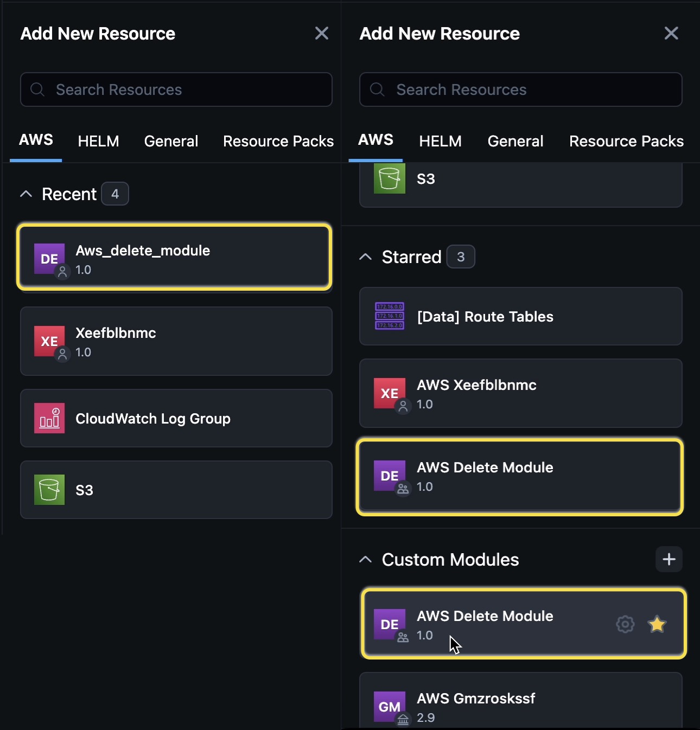Click the DE icon in Starred section
Image resolution: width=700 pixels, height=730 pixels.
pos(390,476)
